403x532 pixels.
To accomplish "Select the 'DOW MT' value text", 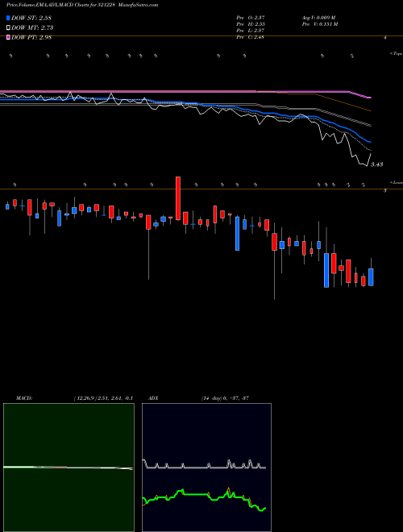I will pyautogui.click(x=32, y=27).
